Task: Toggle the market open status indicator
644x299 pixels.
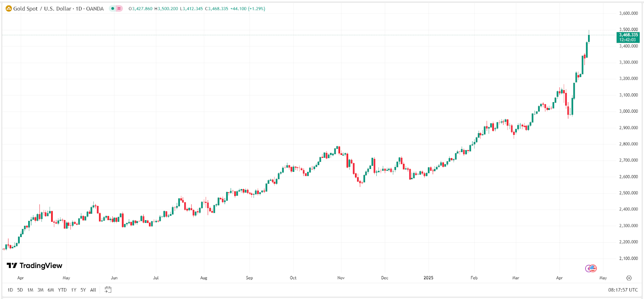Action: pos(114,8)
